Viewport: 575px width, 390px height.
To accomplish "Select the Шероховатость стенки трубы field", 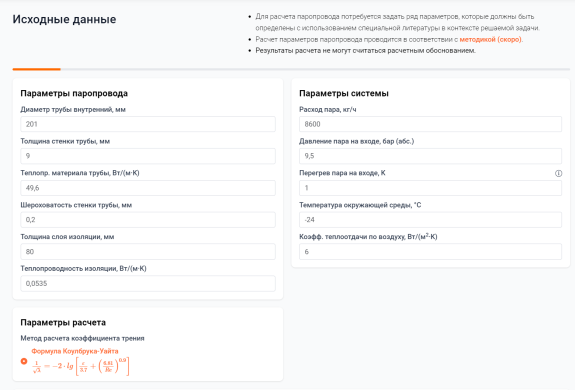I will [148, 220].
